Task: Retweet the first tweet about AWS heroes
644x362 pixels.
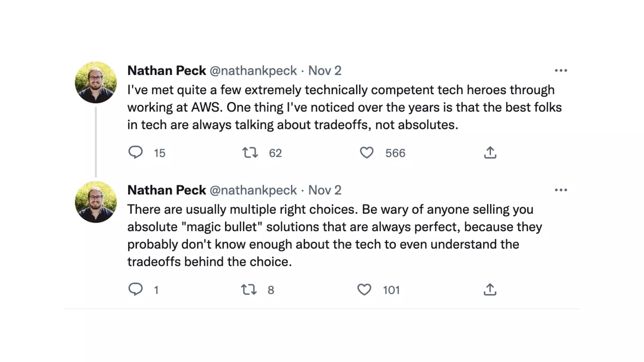Action: coord(250,153)
